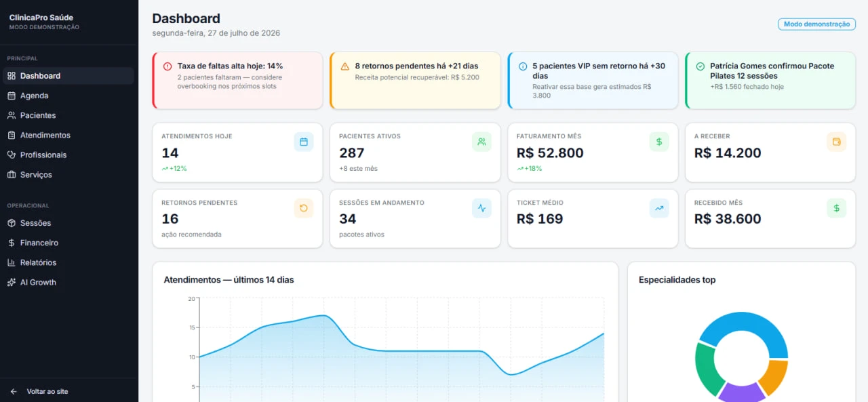The height and width of the screenshot is (402, 868).
Task: Click the wallet icon on A Receber card
Action: [x=837, y=142]
